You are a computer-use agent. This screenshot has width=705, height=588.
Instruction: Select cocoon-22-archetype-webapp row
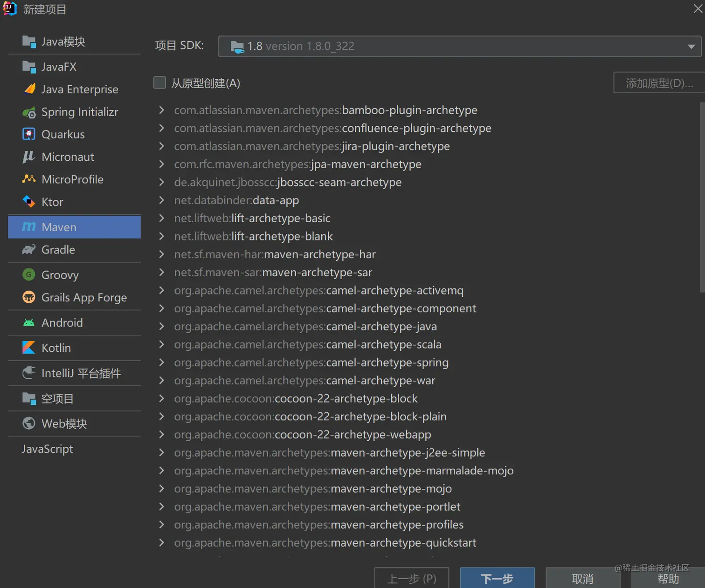[x=427, y=435]
